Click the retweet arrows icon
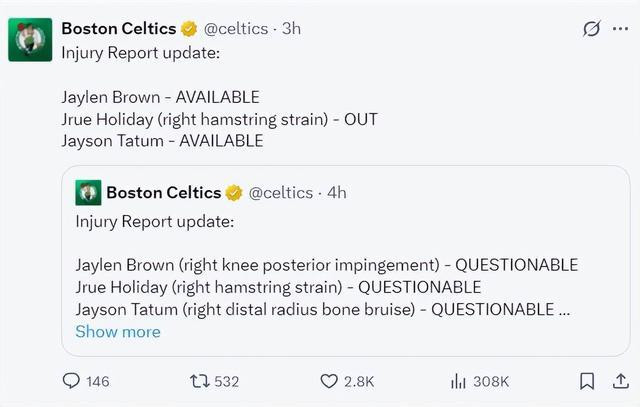 point(200,381)
